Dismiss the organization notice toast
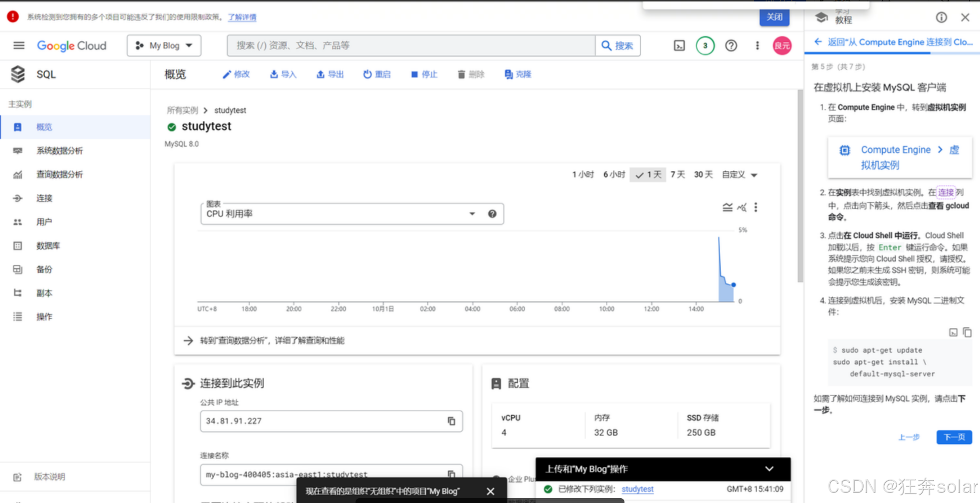 click(x=490, y=491)
